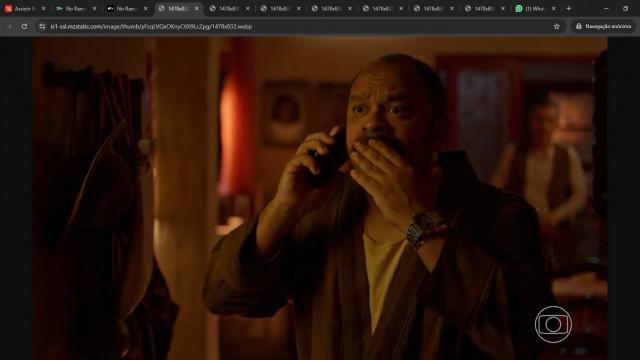Bookmark this page with the star icon
Image resolution: width=640 pixels, height=360 pixels.
556,27
